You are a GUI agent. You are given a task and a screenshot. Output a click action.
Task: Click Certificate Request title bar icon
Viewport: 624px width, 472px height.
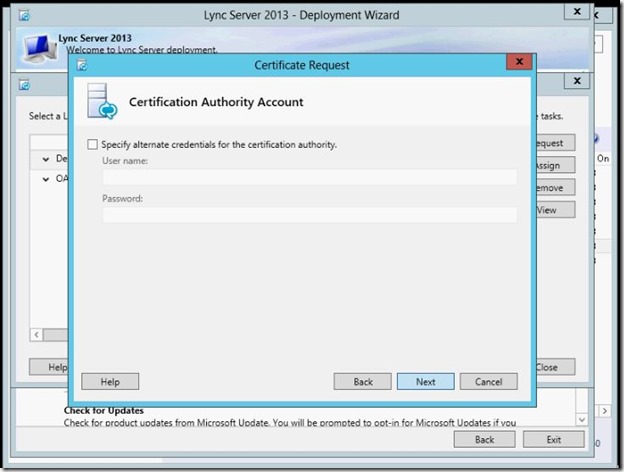click(82, 65)
